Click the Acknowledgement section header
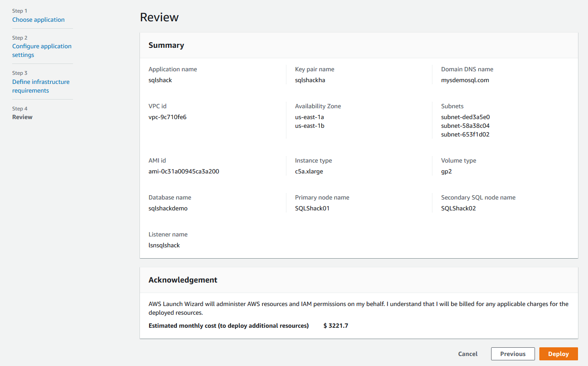 (x=183, y=280)
